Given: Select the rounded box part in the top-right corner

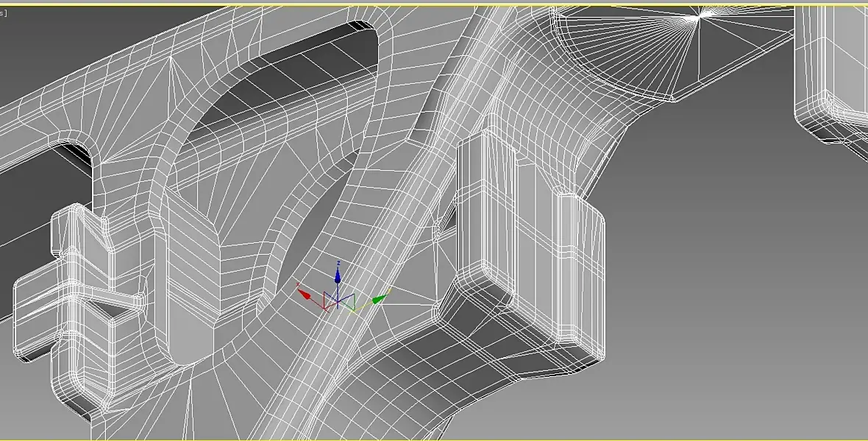Looking at the screenshot, I should pyautogui.click(x=830, y=72).
